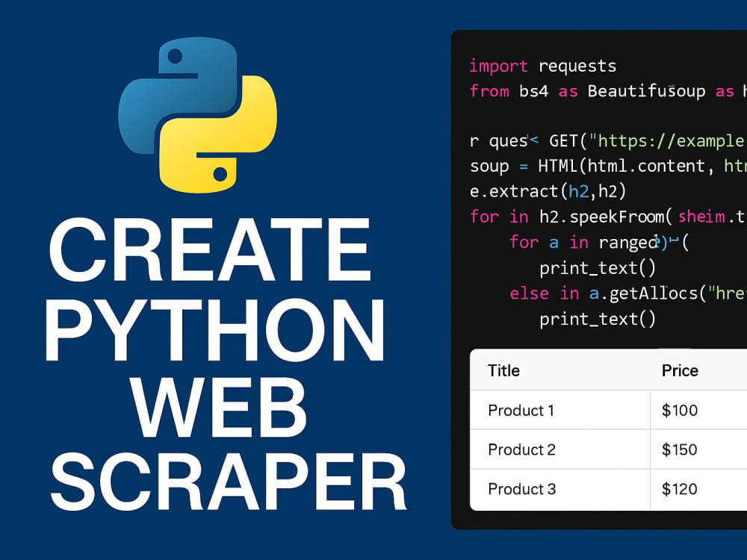
Task: Click the word CREATE in the headline
Action: 210,250
